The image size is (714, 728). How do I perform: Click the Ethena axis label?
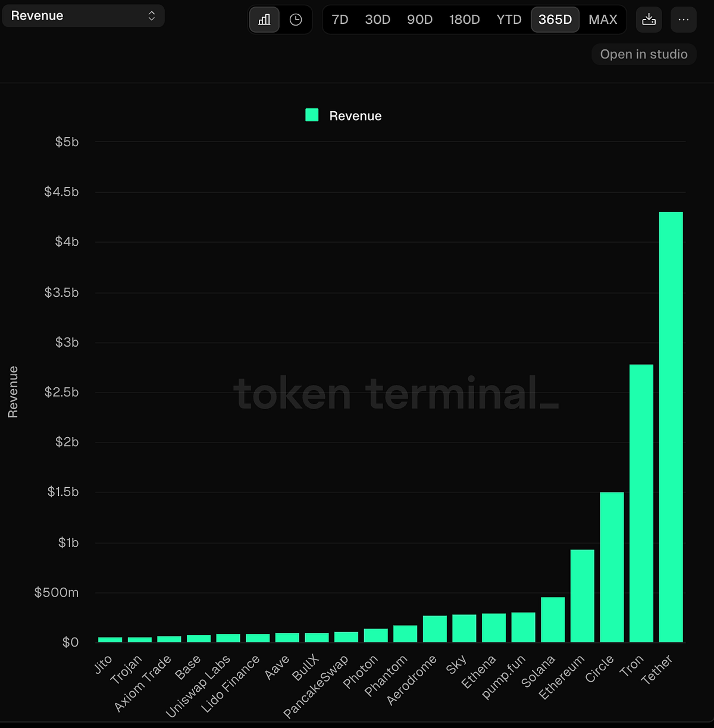click(x=479, y=671)
